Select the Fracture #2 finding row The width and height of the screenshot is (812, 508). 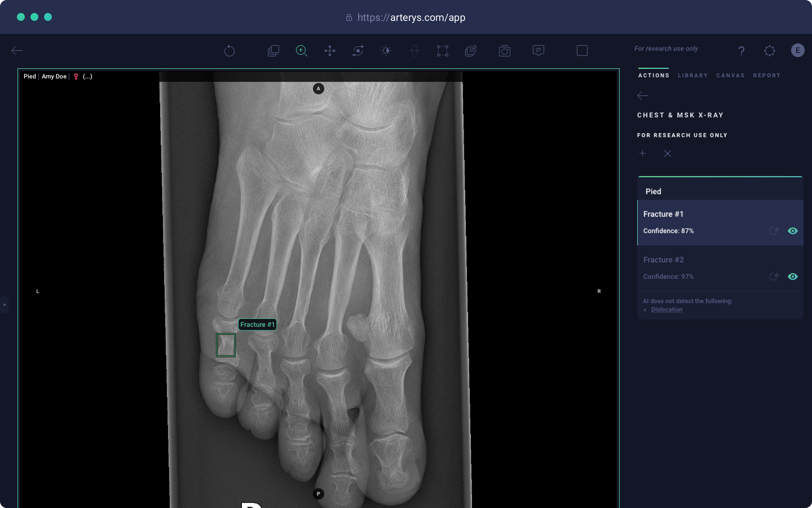[x=720, y=268]
